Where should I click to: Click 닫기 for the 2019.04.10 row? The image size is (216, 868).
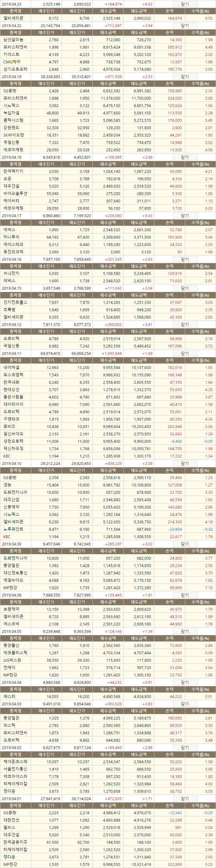(x=185, y=464)
